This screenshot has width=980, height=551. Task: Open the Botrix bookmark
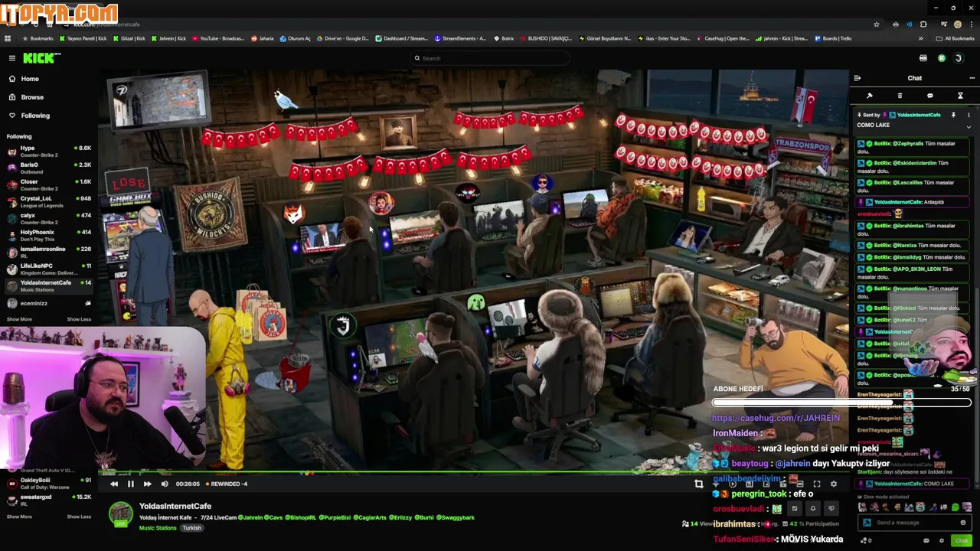click(x=504, y=38)
